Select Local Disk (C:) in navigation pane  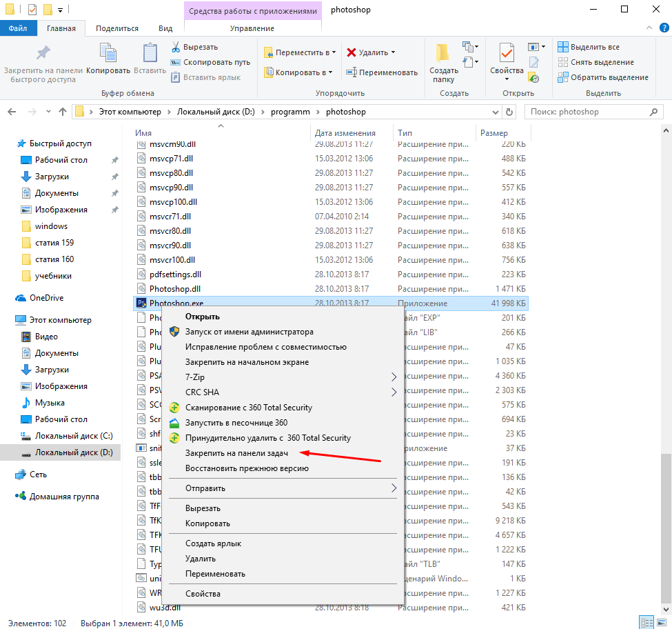[74, 436]
